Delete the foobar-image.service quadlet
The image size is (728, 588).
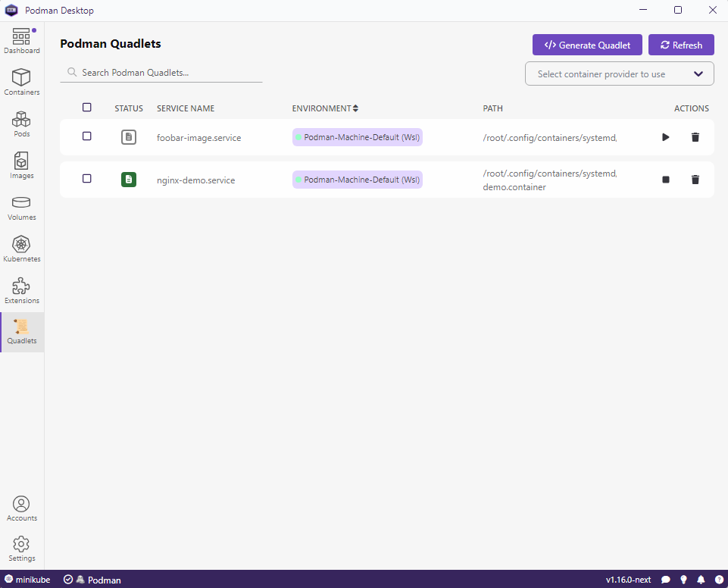click(x=695, y=137)
